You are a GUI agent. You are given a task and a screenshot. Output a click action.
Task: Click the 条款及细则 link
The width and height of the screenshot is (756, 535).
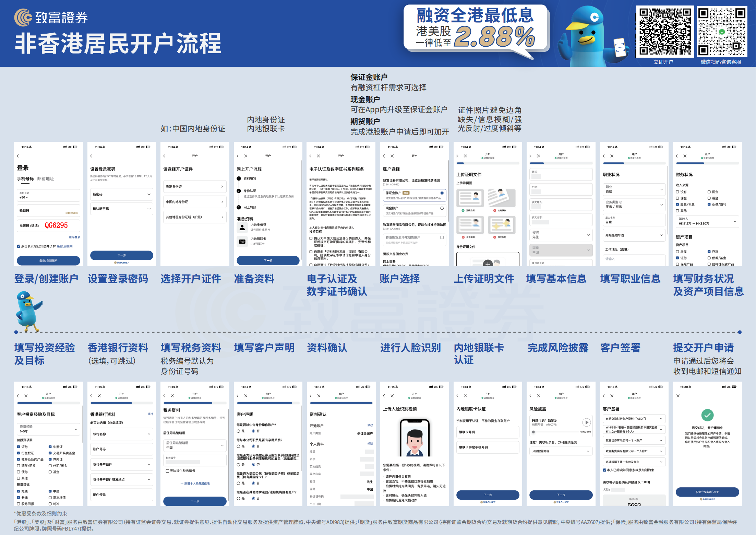(64, 246)
